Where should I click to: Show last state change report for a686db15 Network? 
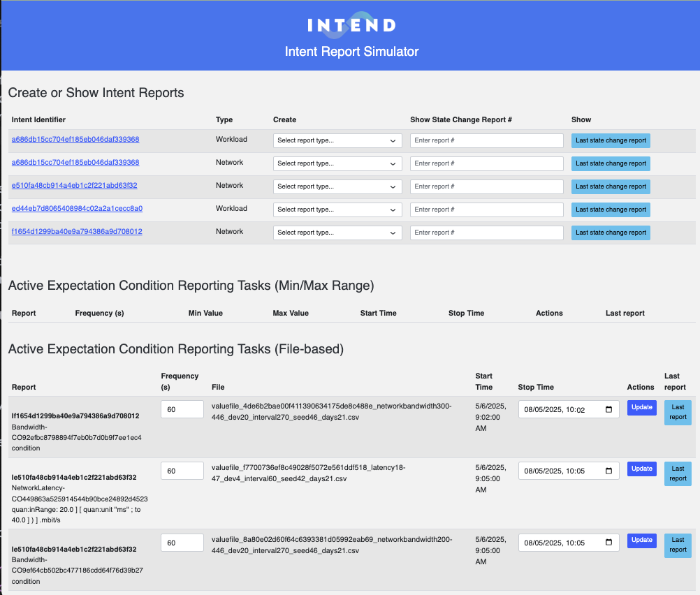(611, 163)
